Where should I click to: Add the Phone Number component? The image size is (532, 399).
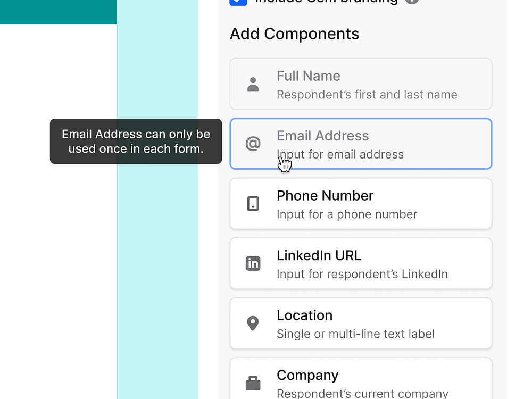pyautogui.click(x=361, y=203)
